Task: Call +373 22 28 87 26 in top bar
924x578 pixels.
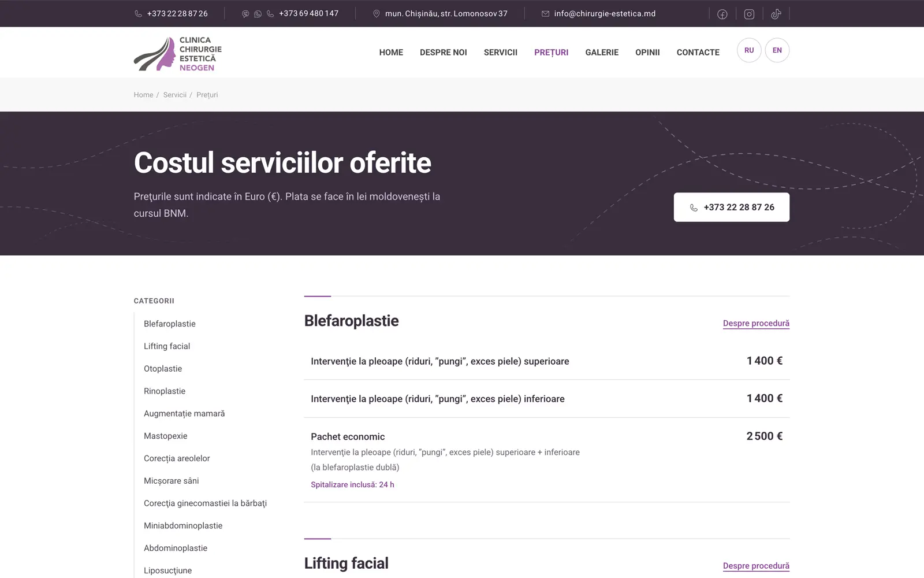Action: point(177,14)
